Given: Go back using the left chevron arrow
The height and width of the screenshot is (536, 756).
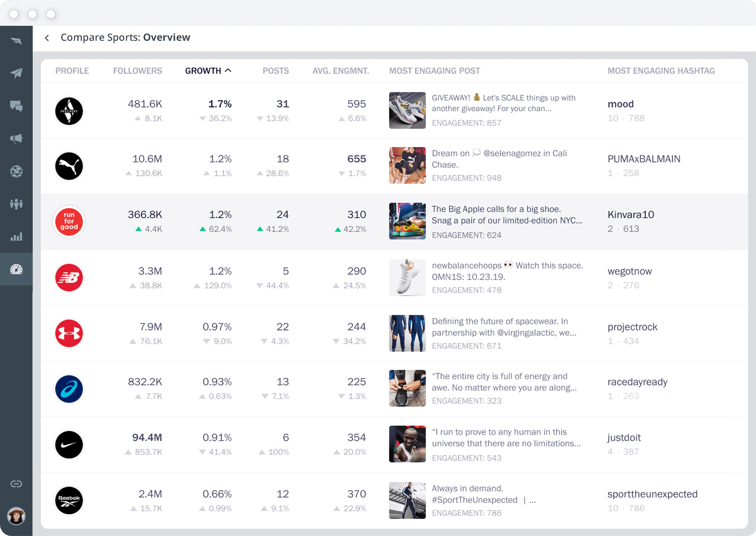Looking at the screenshot, I should point(47,38).
